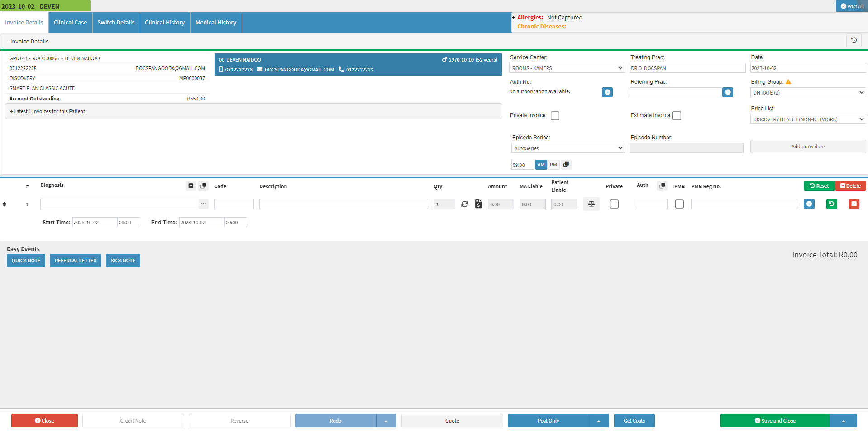The image size is (868, 432).
Task: Open the Service Center dropdown
Action: point(568,68)
